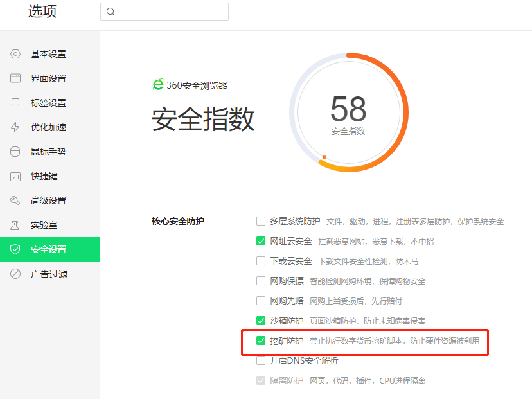The image size is (532, 399).
Task: Go to 标签设置
Action: tap(50, 103)
